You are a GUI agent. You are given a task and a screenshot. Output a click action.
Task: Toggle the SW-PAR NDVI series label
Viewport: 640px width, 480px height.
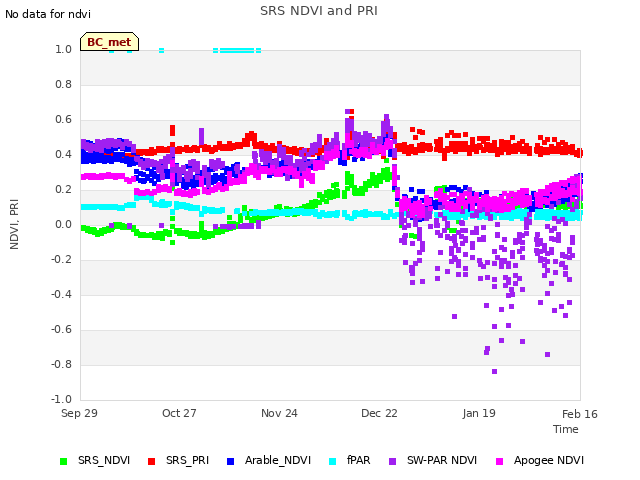(x=442, y=460)
